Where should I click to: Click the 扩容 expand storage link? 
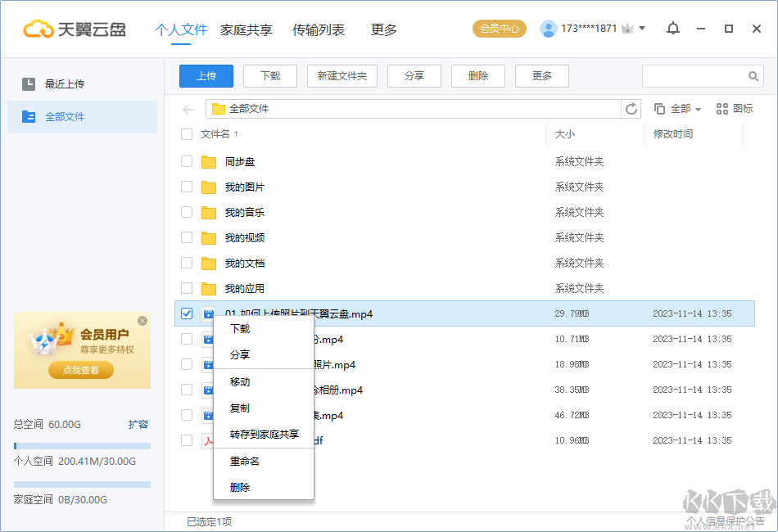(x=138, y=424)
